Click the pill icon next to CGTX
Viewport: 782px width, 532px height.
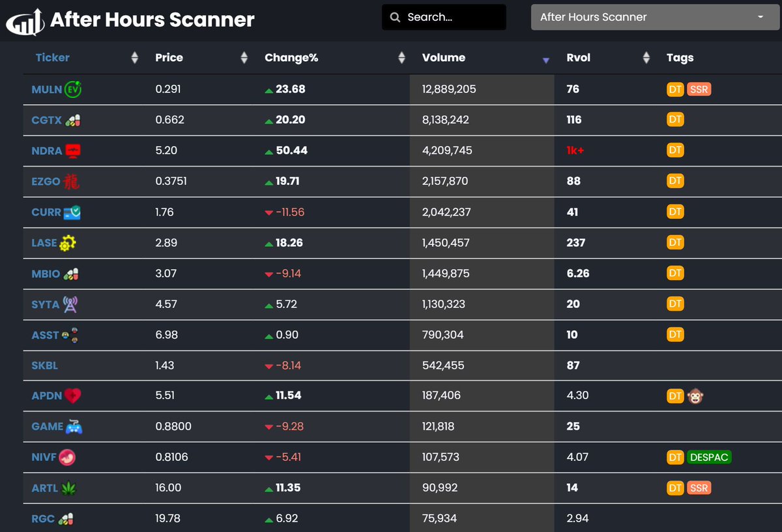(x=72, y=120)
